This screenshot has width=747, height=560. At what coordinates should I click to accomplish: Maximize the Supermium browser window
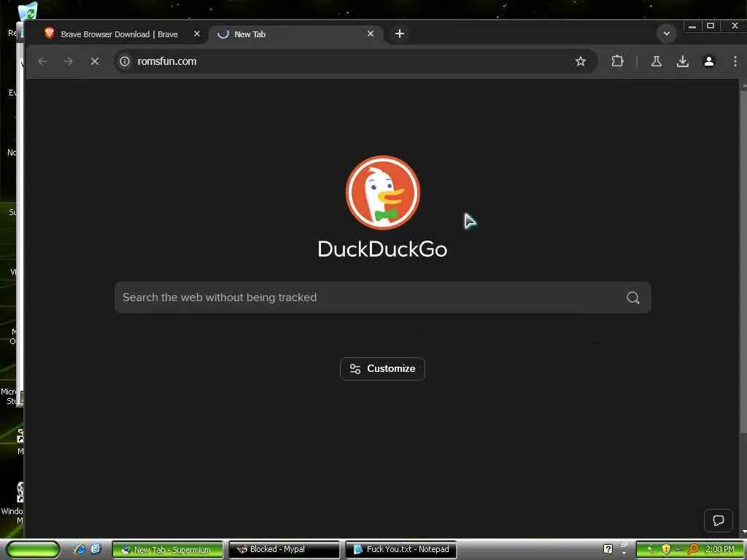[x=711, y=26]
